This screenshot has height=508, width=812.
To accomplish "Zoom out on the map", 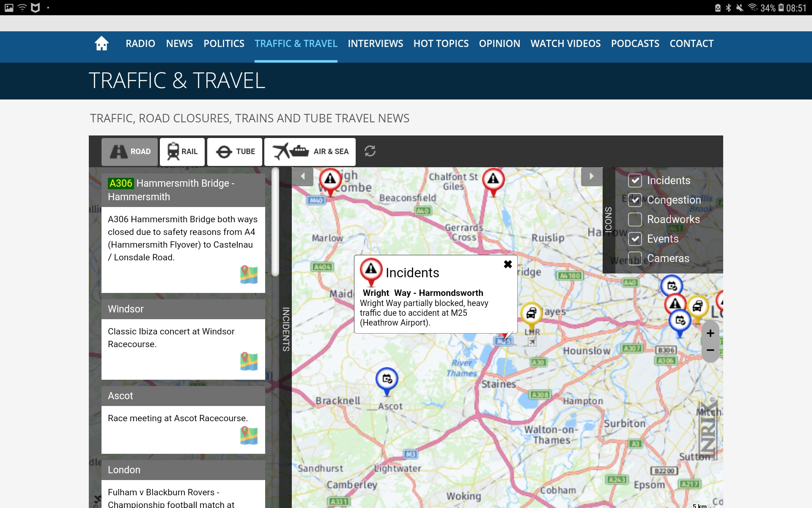I will [710, 350].
